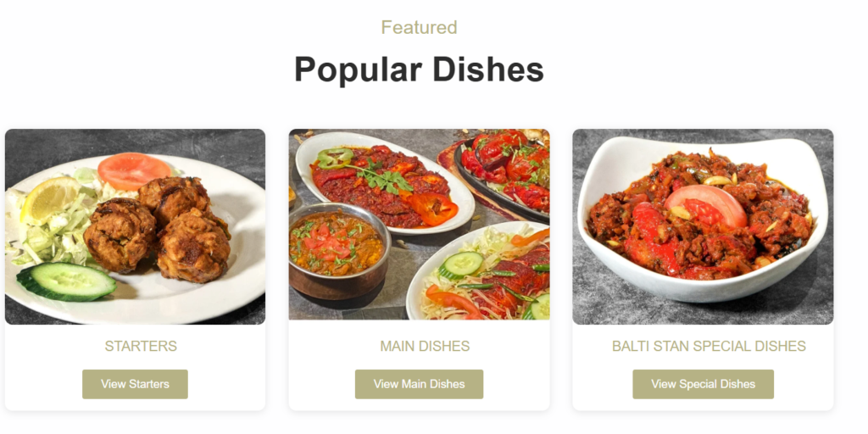Screen dimensions: 868x434
Task: Select the View Special Dishes button
Action: pos(703,384)
